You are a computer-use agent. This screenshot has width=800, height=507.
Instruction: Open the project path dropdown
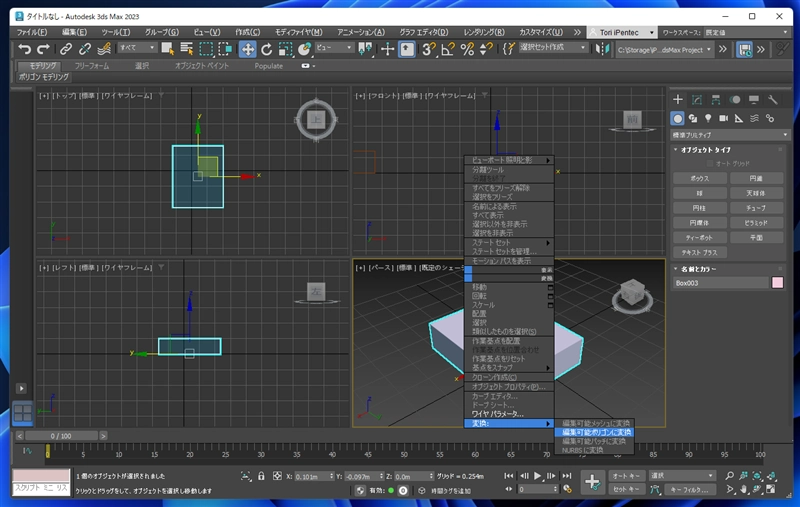pos(664,50)
